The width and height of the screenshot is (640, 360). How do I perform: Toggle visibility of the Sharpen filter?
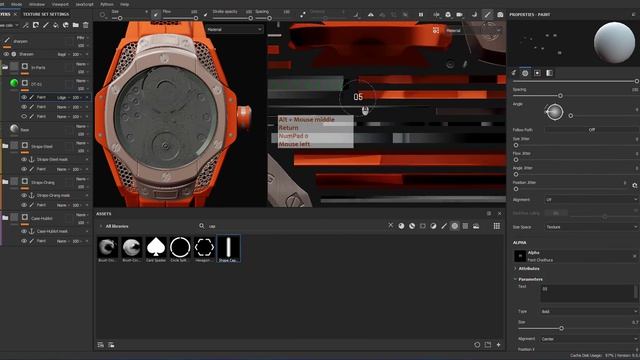tap(6, 54)
